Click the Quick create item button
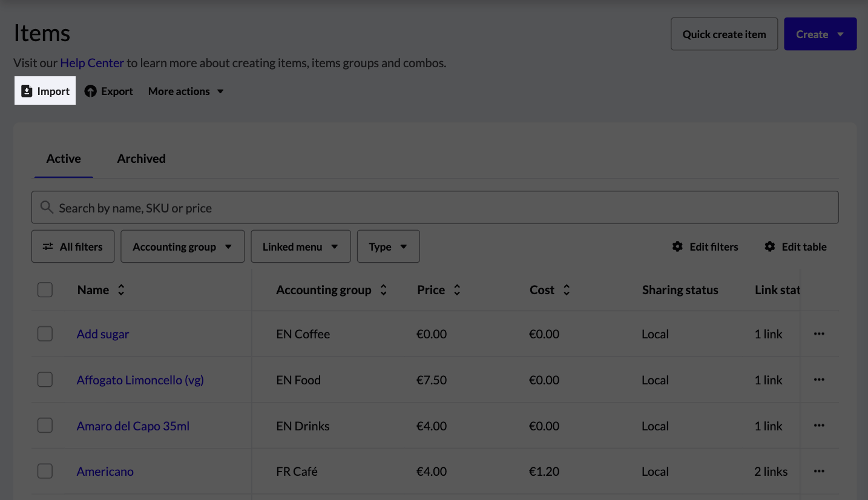This screenshot has width=868, height=500. (x=724, y=34)
